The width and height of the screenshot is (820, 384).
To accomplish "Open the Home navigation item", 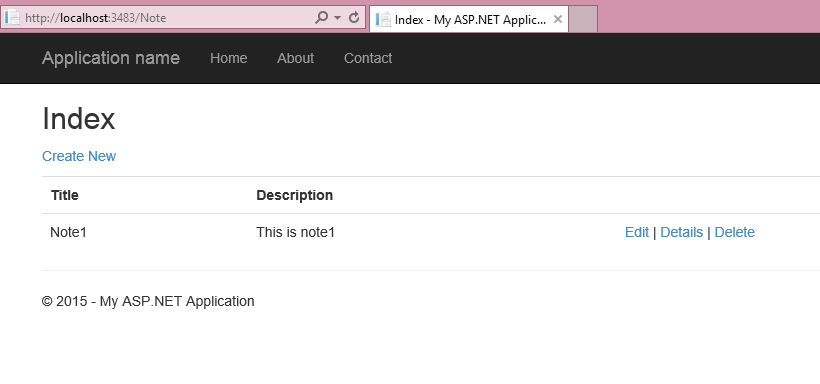I will [229, 58].
